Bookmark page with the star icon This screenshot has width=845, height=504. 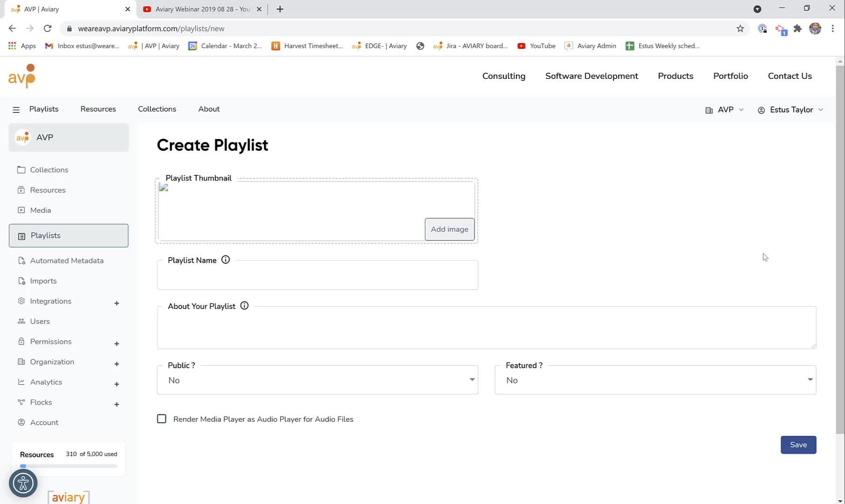coord(740,28)
